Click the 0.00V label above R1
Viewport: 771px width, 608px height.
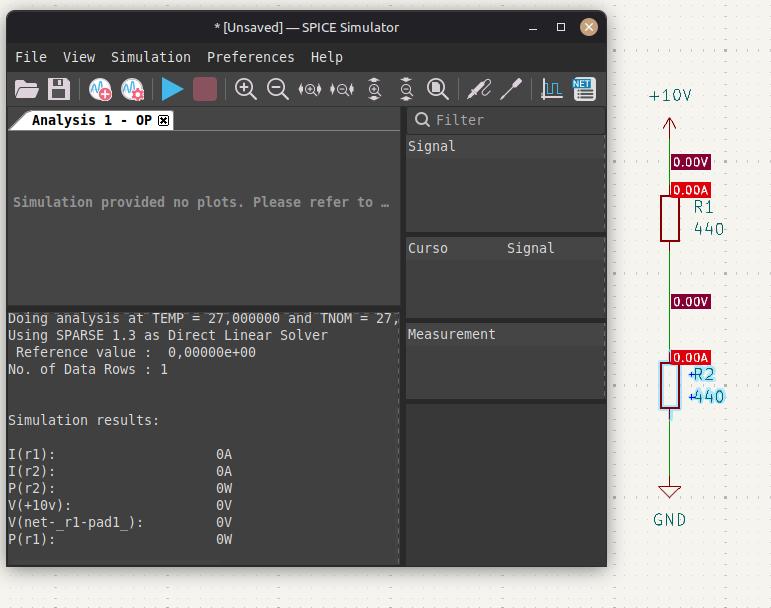click(x=691, y=162)
